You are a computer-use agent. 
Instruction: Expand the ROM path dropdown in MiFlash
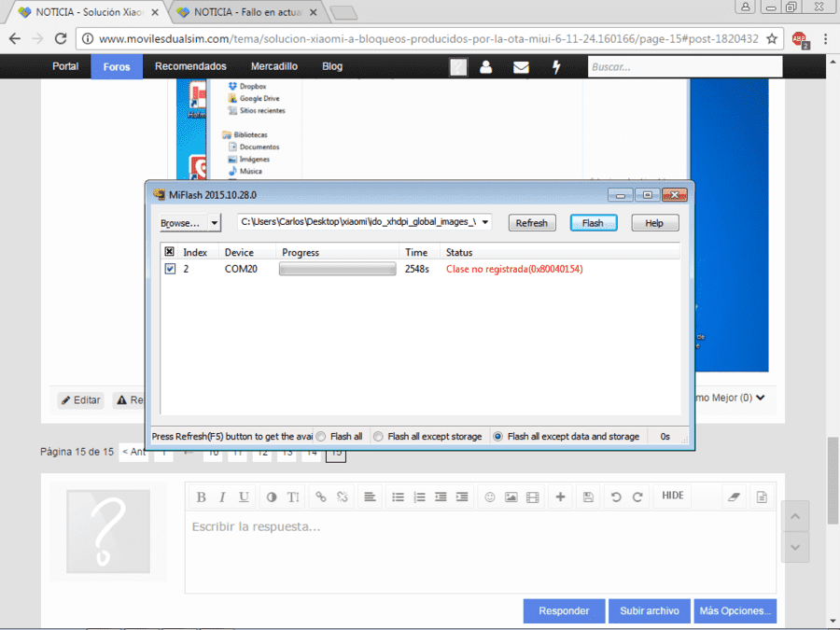click(x=484, y=222)
